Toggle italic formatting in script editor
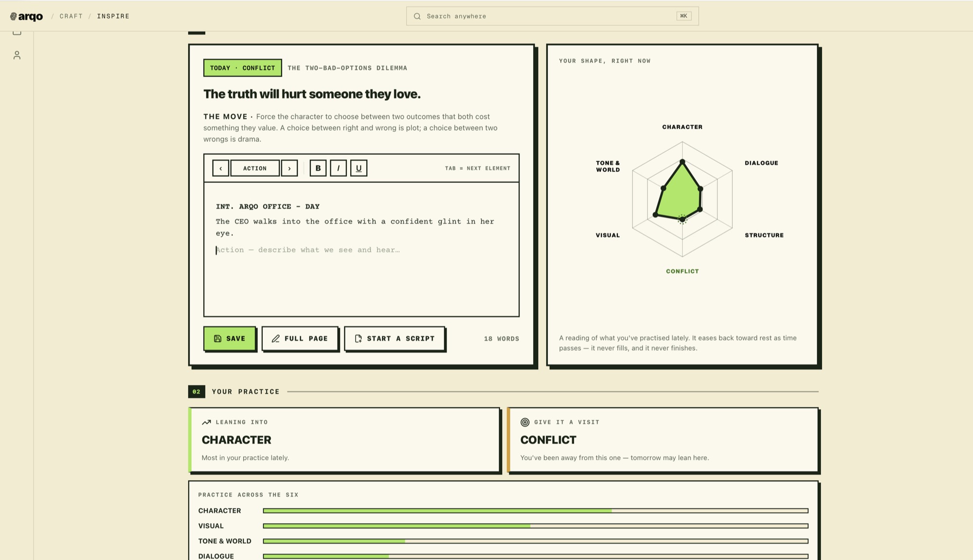This screenshot has height=560, width=973. (339, 168)
